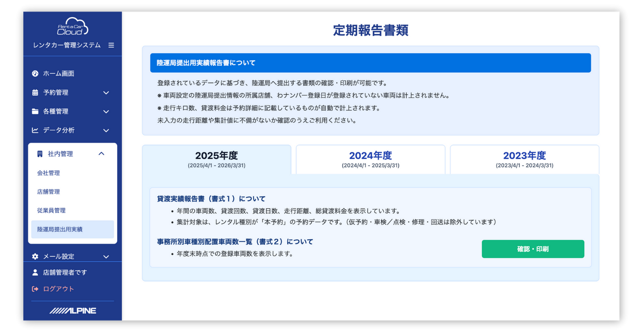Click the 各種管理 folder icon
The image size is (644, 334).
pyautogui.click(x=35, y=112)
